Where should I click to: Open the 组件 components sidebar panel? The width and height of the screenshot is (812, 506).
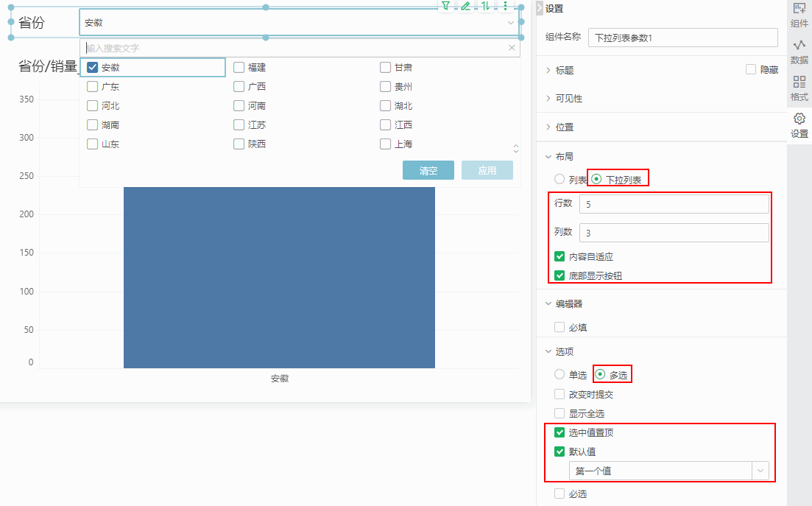(x=799, y=15)
